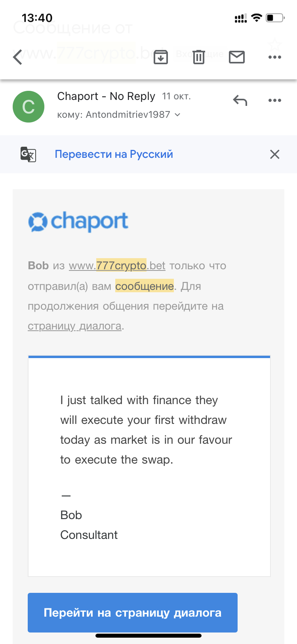Open message-level three-dot menu
The width and height of the screenshot is (297, 644).
274,100
